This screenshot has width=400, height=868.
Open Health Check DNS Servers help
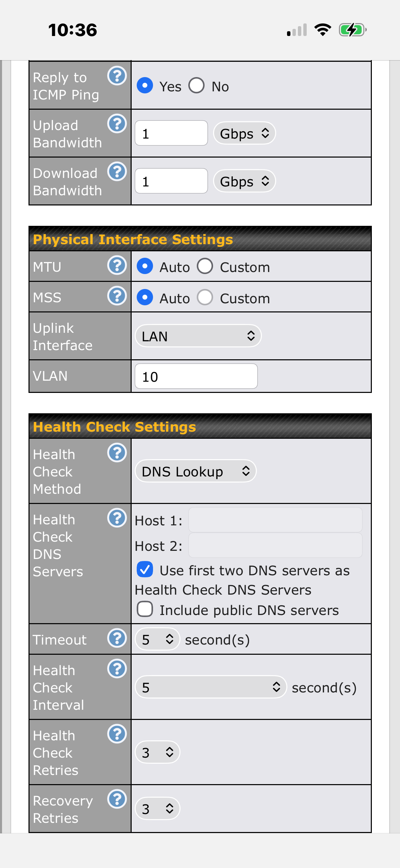(117, 518)
